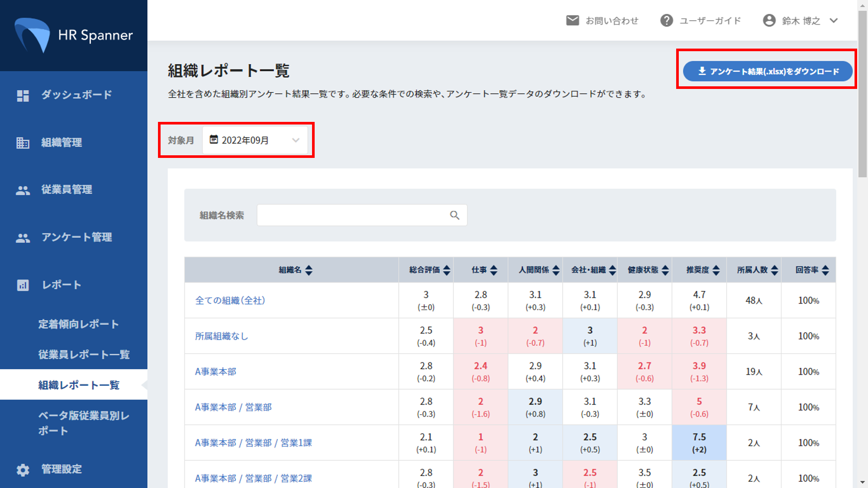Open the 対象月 month dropdown

click(296, 140)
